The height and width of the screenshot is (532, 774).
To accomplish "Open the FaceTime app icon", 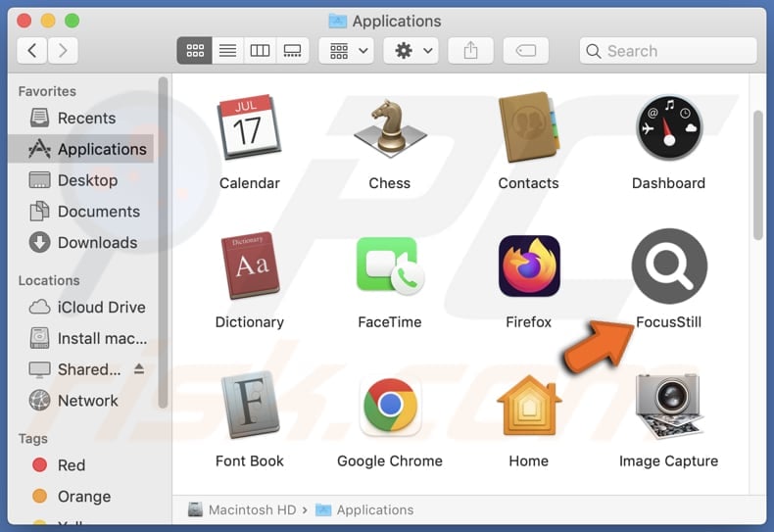I will click(x=390, y=266).
